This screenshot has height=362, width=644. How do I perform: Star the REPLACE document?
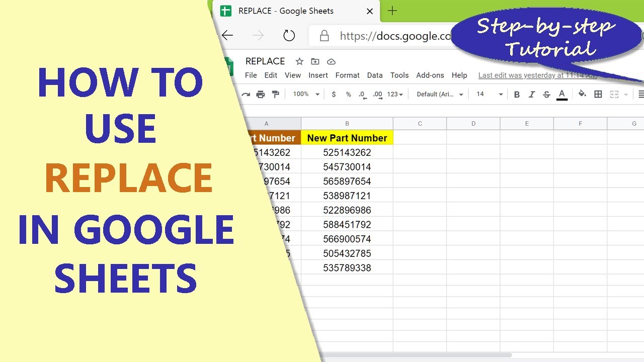coord(299,61)
